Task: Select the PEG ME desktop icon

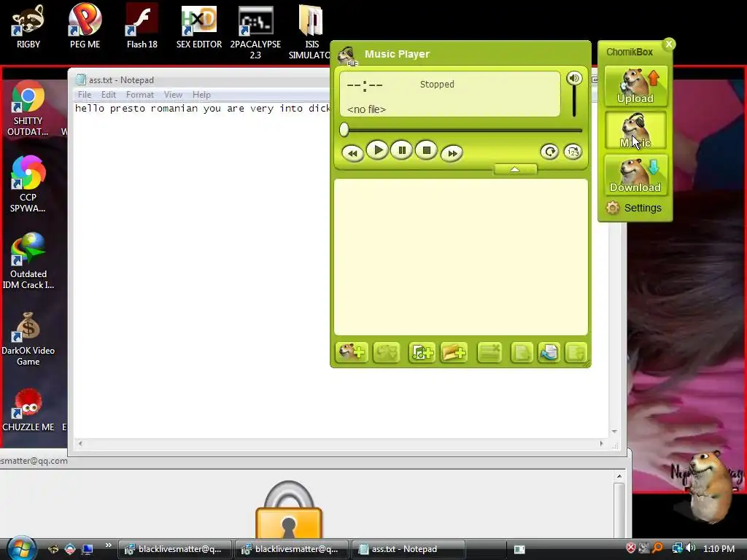Action: (85, 27)
